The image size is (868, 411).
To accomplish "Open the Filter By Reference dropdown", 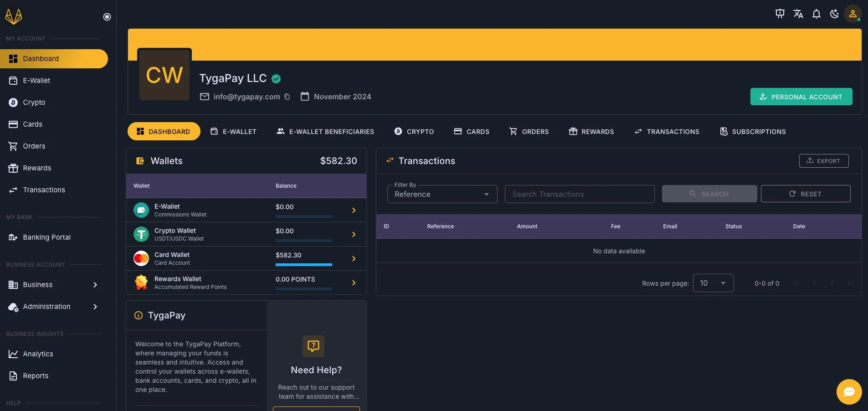I will (442, 194).
